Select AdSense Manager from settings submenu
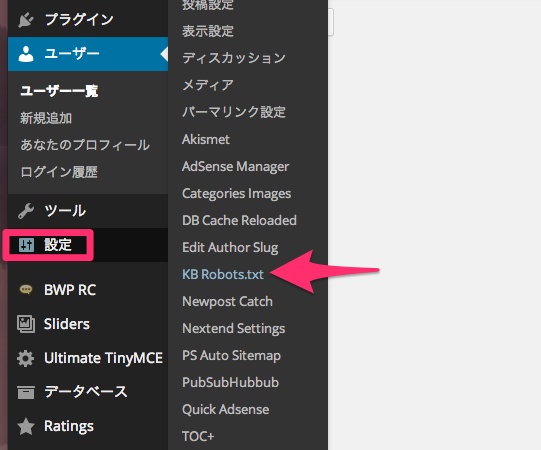 (x=236, y=167)
